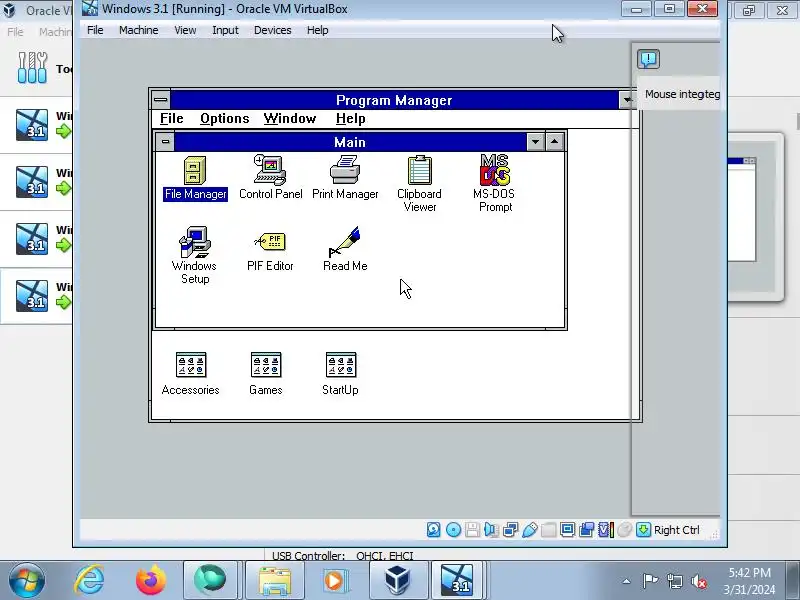
Task: Click the recording status icon
Action: pyautogui.click(x=587, y=530)
